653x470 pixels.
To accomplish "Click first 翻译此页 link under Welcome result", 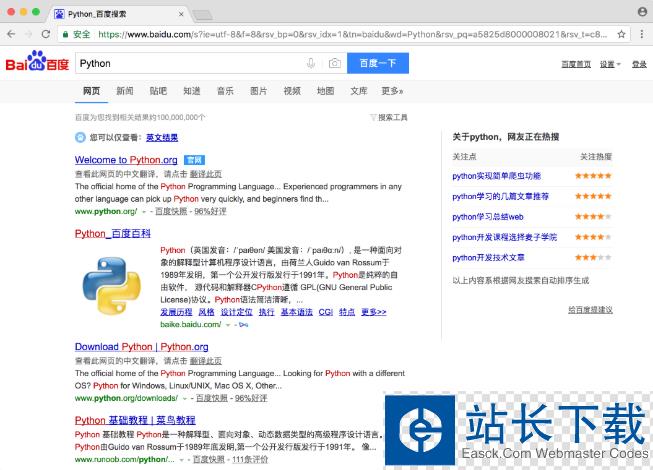I will 206,174.
